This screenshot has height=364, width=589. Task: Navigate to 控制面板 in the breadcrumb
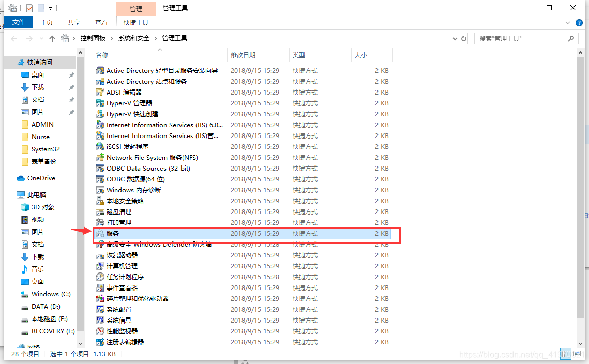(93, 38)
